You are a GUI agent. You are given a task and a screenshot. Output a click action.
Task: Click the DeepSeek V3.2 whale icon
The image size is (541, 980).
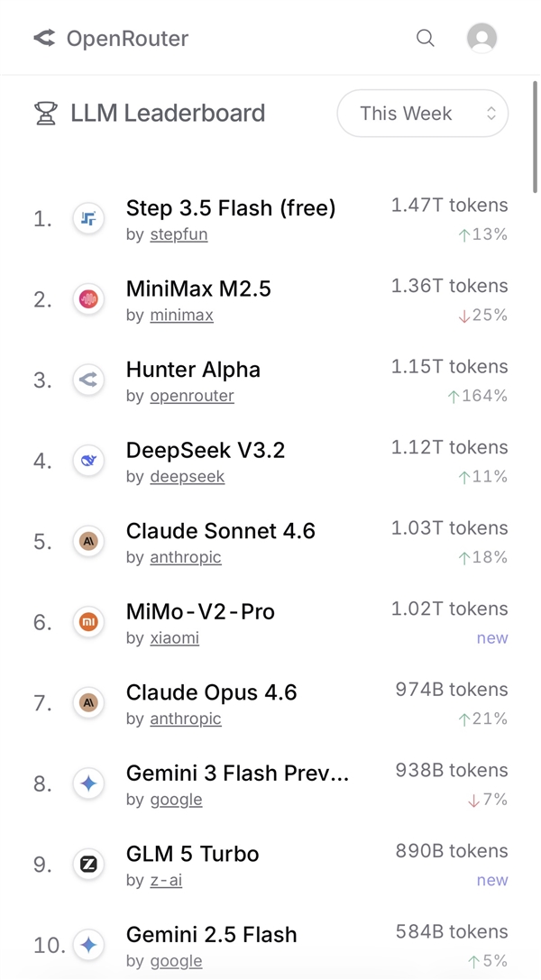tap(88, 461)
